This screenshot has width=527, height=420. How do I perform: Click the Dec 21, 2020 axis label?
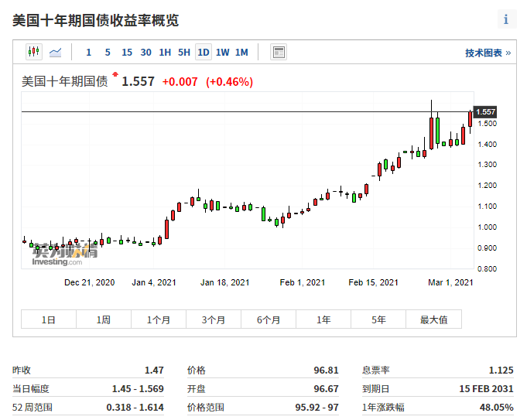coord(90,282)
